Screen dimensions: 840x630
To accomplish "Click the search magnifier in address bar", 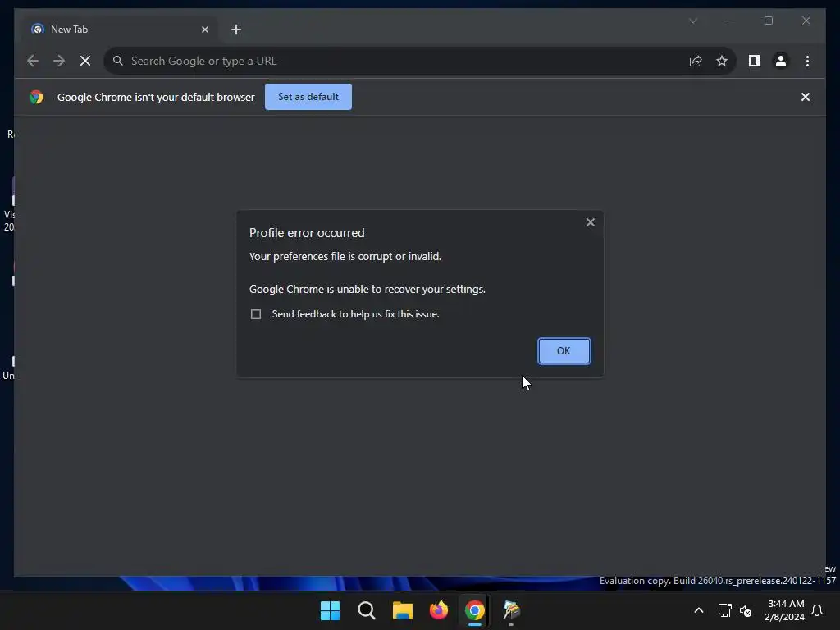I will pyautogui.click(x=118, y=61).
